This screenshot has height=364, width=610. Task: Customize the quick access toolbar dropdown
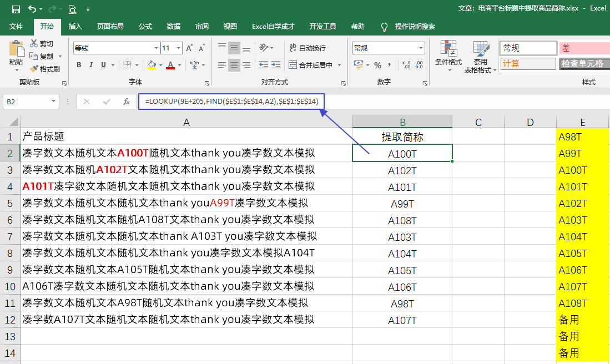coord(88,9)
